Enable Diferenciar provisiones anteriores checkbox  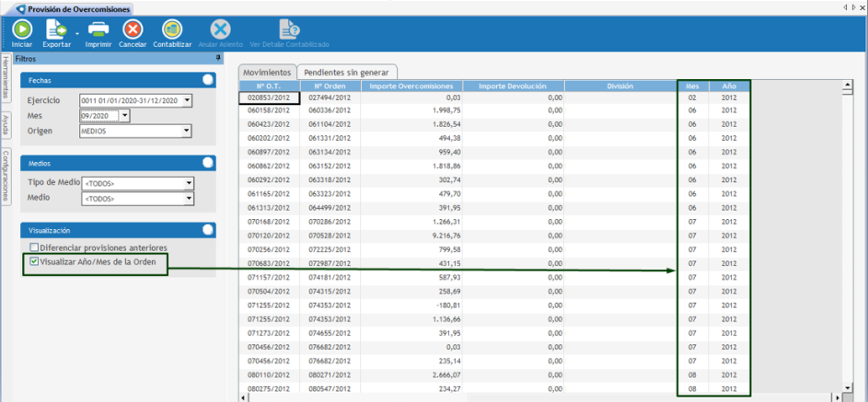(x=34, y=247)
